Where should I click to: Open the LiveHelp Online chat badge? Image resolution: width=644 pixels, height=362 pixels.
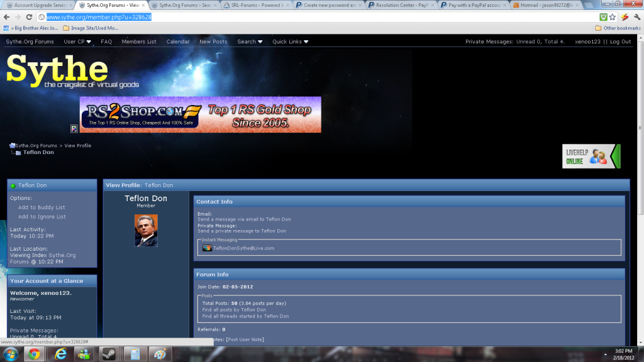pos(591,156)
